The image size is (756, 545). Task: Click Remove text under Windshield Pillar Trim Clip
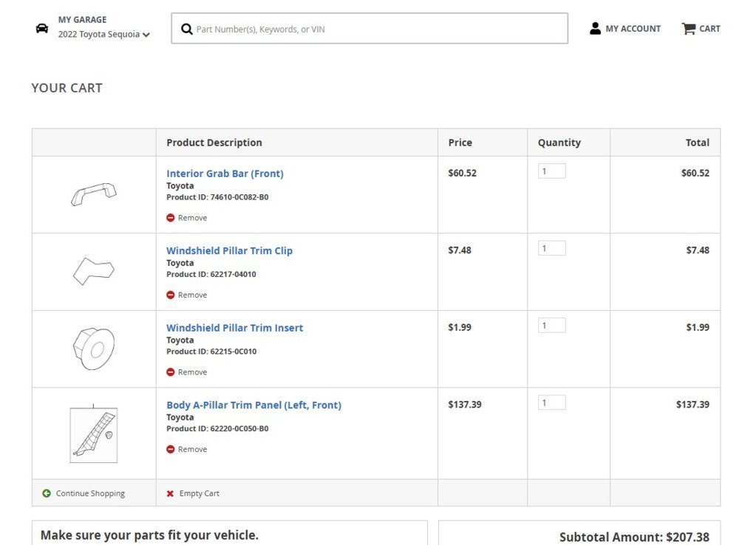coord(192,295)
